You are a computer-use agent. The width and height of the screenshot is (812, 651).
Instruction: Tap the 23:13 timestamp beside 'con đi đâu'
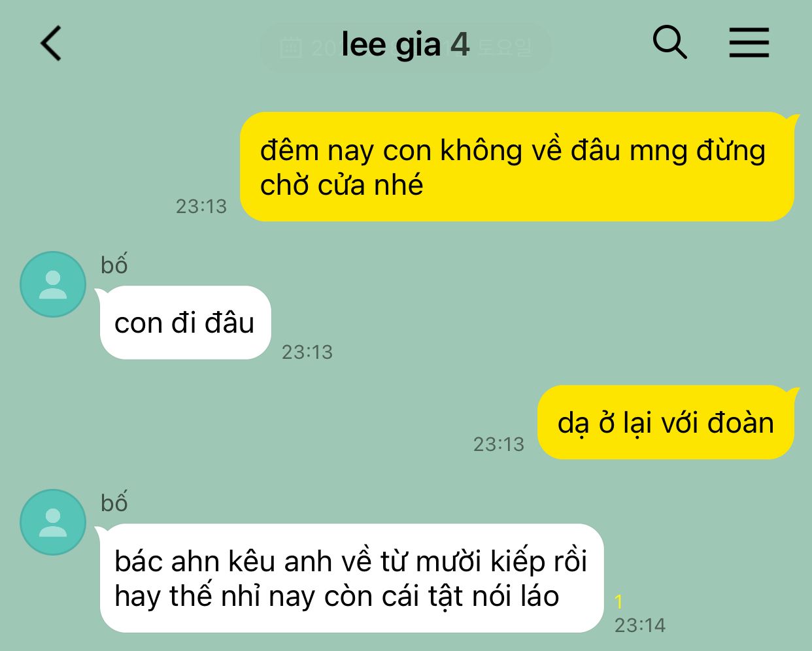307,352
